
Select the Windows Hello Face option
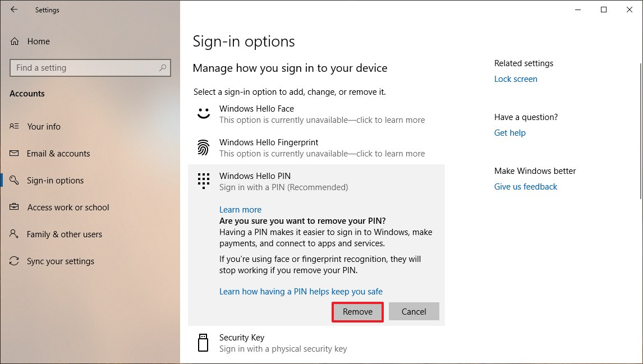pyautogui.click(x=316, y=114)
